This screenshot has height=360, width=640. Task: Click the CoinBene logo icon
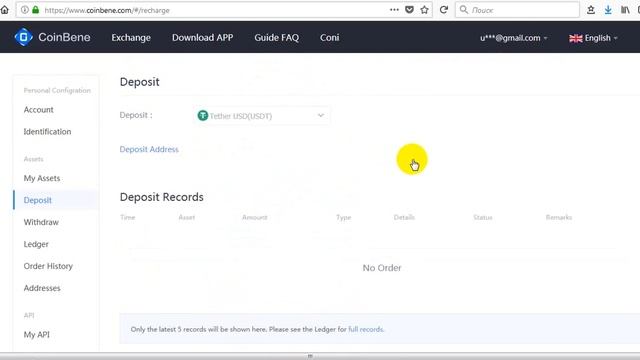click(24, 37)
